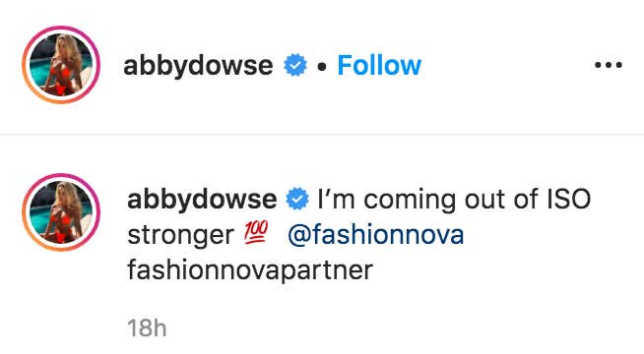Click the "I'm coming out of ISO" text
The height and width of the screenshot is (354, 644).
[454, 200]
